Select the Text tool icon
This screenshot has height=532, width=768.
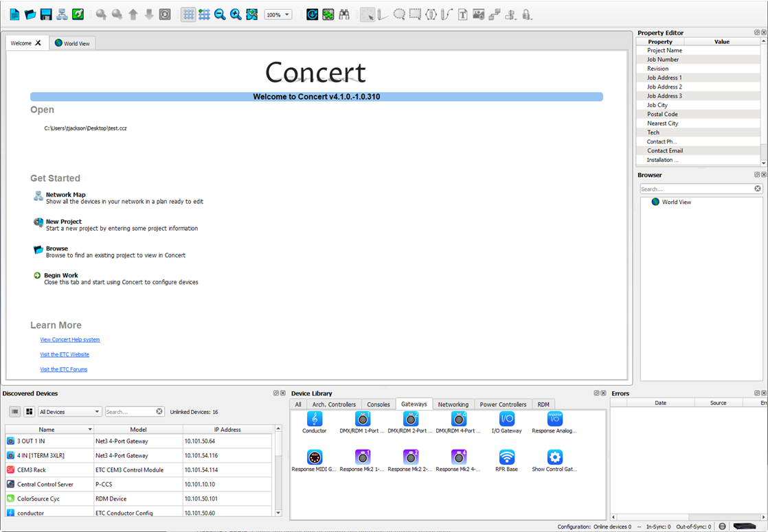[x=462, y=14]
